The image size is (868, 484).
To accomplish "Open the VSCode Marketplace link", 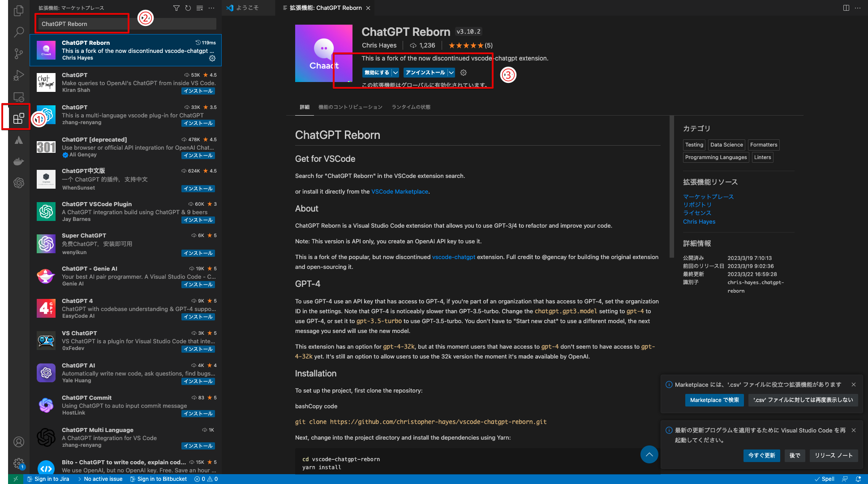I will (400, 191).
